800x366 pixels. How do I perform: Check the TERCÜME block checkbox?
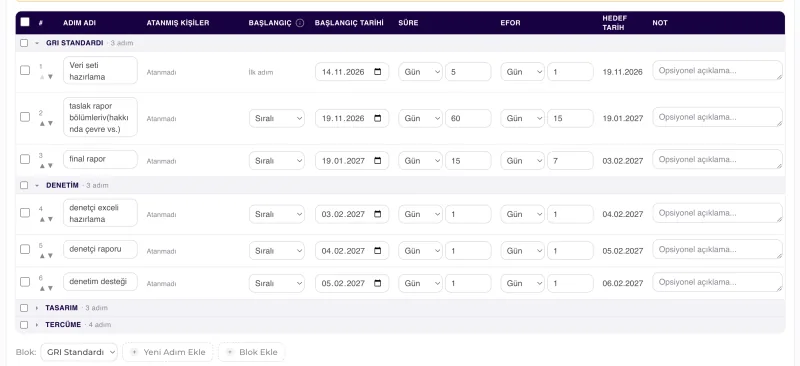tap(24, 325)
